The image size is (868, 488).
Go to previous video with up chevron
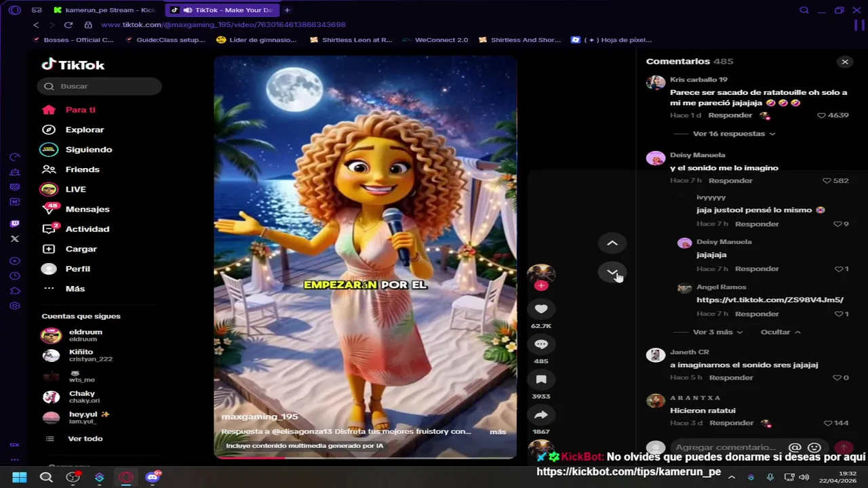tap(612, 243)
